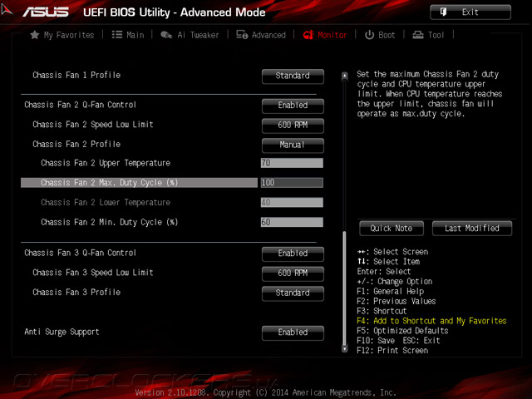Click the scrollbar down arrow
Image resolution: width=532 pixels, height=399 pixels.
pos(345,348)
